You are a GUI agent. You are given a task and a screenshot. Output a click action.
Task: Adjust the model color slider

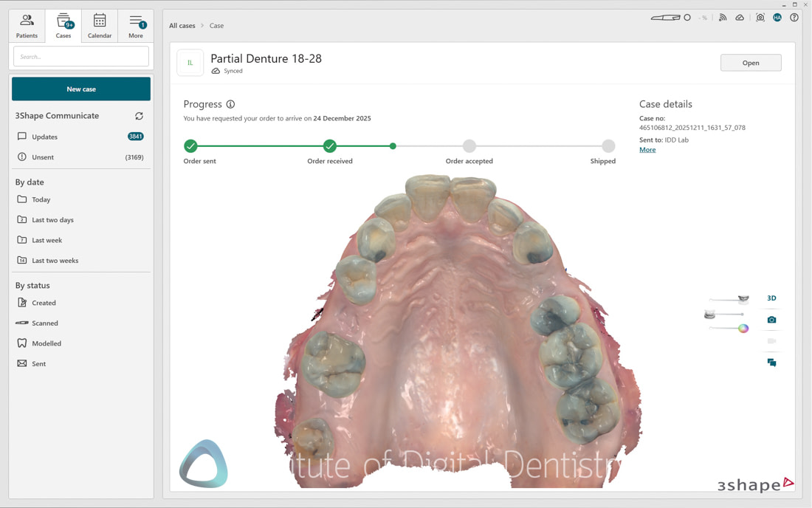[743, 328]
